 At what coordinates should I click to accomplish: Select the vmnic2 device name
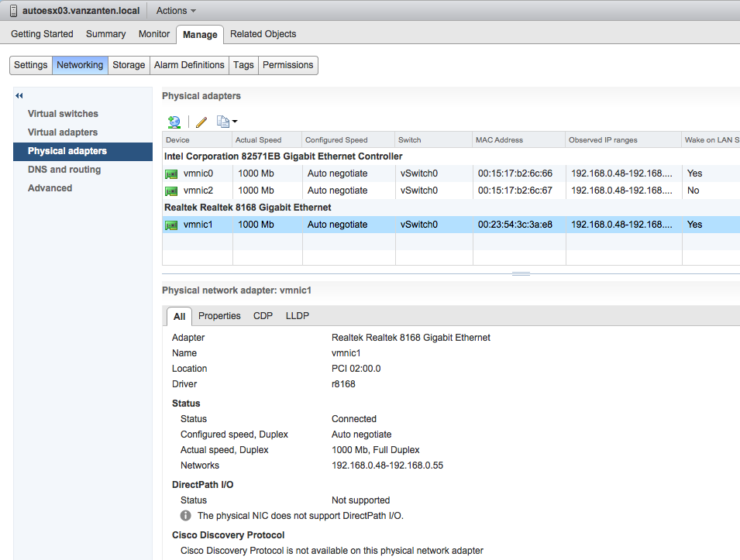point(198,190)
